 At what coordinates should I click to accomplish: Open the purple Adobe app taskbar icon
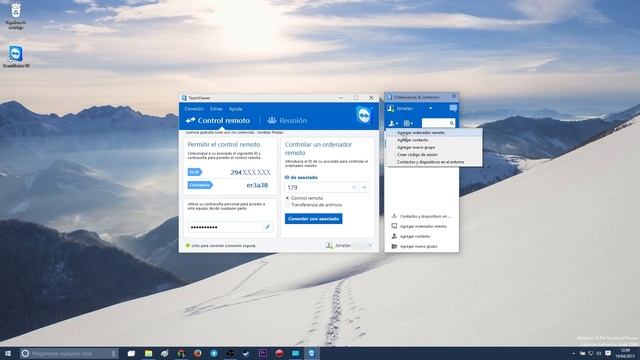click(263, 353)
